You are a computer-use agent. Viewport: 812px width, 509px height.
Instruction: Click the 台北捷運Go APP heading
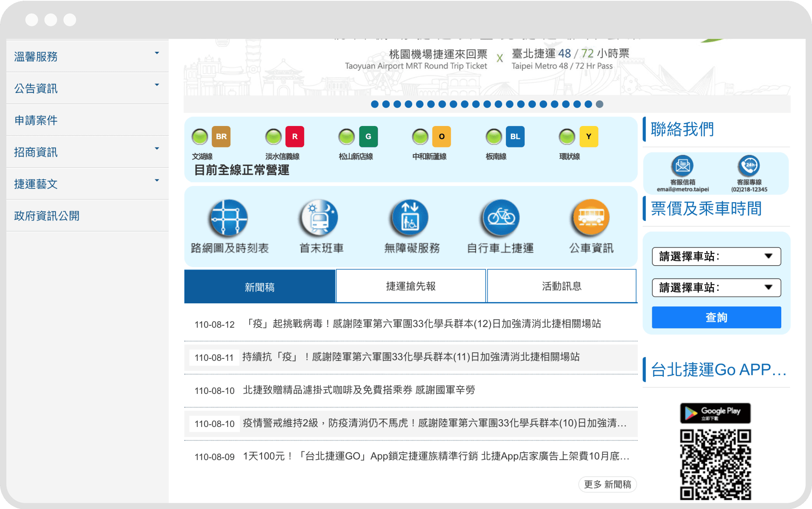pos(718,370)
